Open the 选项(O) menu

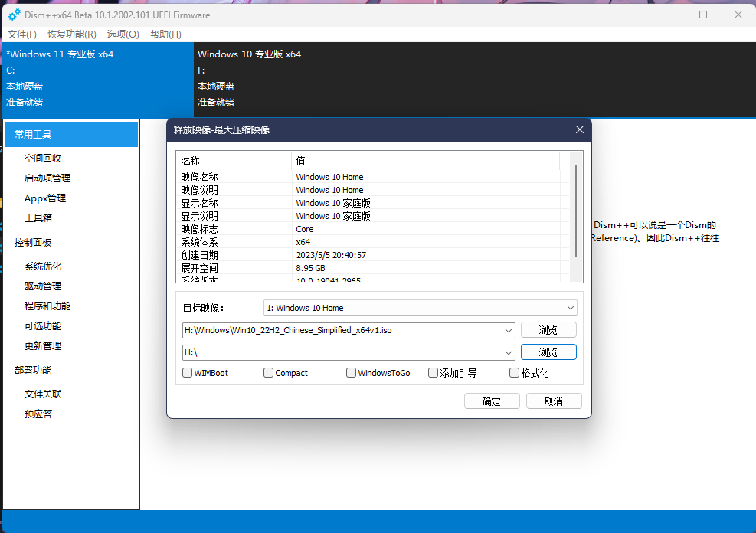(123, 34)
